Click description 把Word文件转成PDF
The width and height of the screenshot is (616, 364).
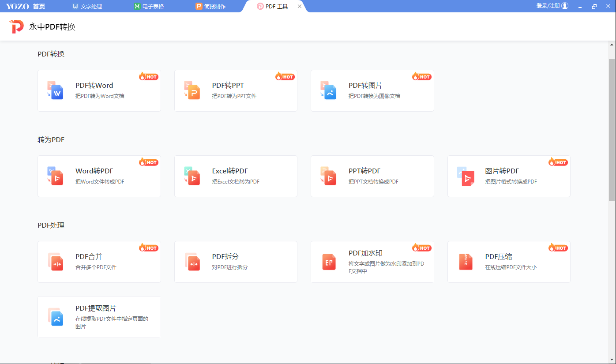coord(100,182)
